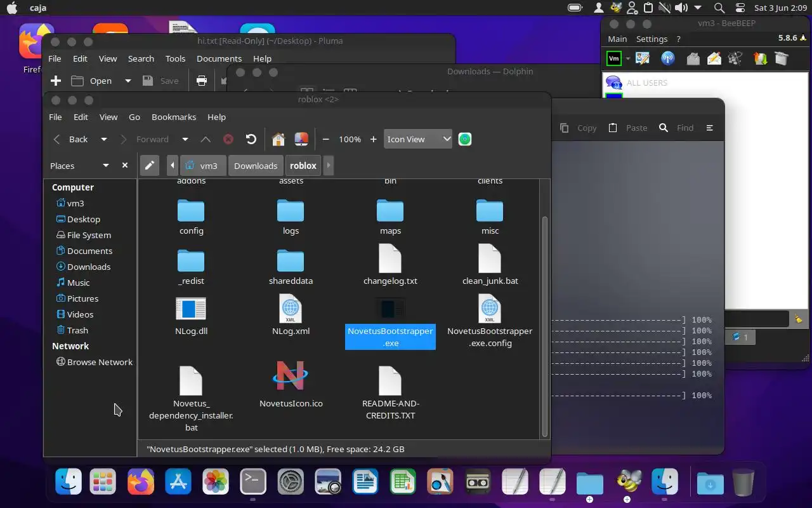Zoom in with the plus button
This screenshot has width=812, height=508.
pyautogui.click(x=373, y=139)
